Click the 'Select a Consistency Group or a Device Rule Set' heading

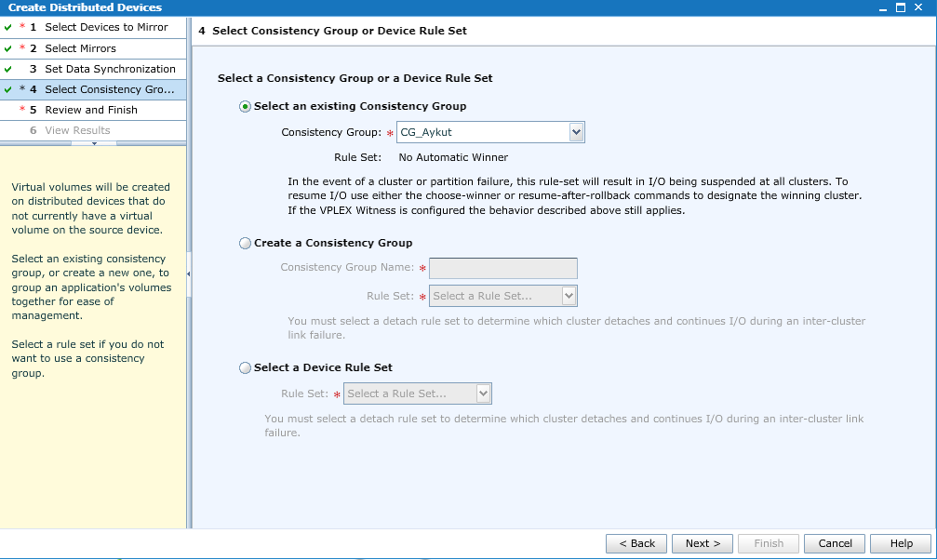click(355, 78)
